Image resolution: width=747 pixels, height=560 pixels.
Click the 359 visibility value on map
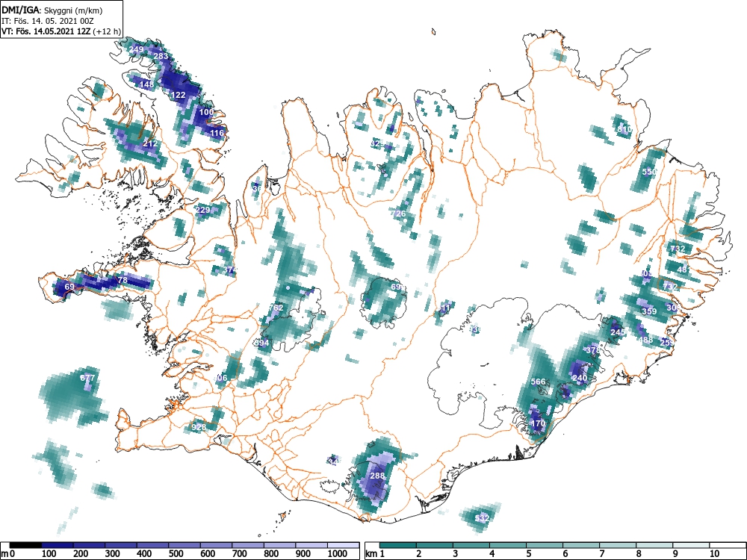(x=649, y=311)
